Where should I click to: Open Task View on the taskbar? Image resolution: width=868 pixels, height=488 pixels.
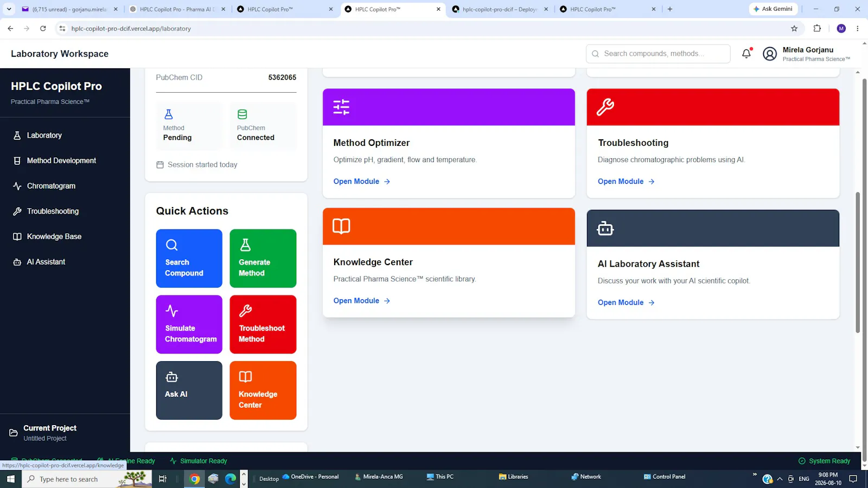pyautogui.click(x=162, y=479)
